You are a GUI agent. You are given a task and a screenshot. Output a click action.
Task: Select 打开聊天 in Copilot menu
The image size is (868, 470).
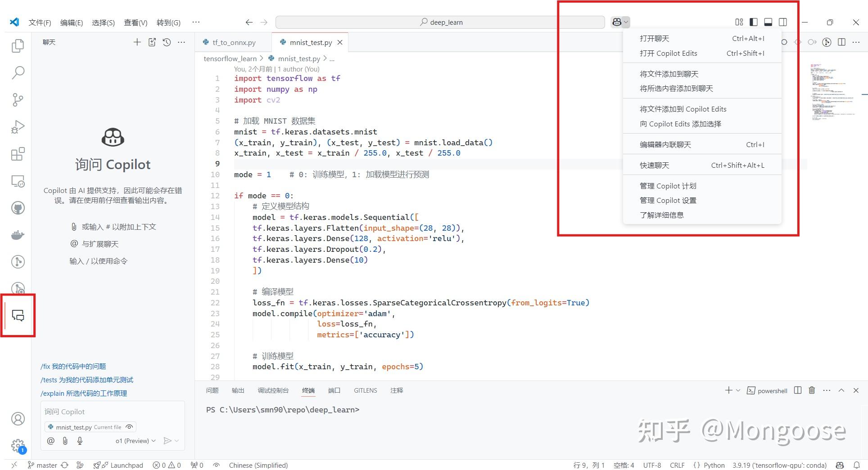click(x=702, y=39)
